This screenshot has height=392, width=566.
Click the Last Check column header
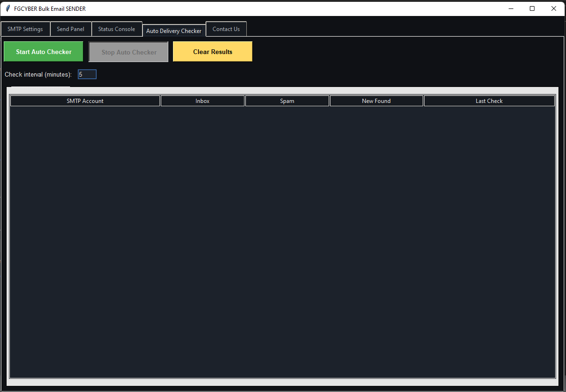coord(489,101)
